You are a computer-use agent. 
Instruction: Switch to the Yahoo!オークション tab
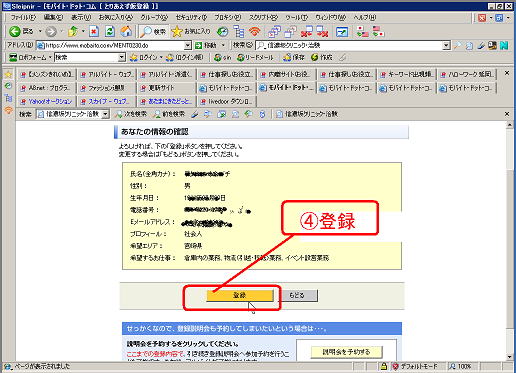(46, 101)
